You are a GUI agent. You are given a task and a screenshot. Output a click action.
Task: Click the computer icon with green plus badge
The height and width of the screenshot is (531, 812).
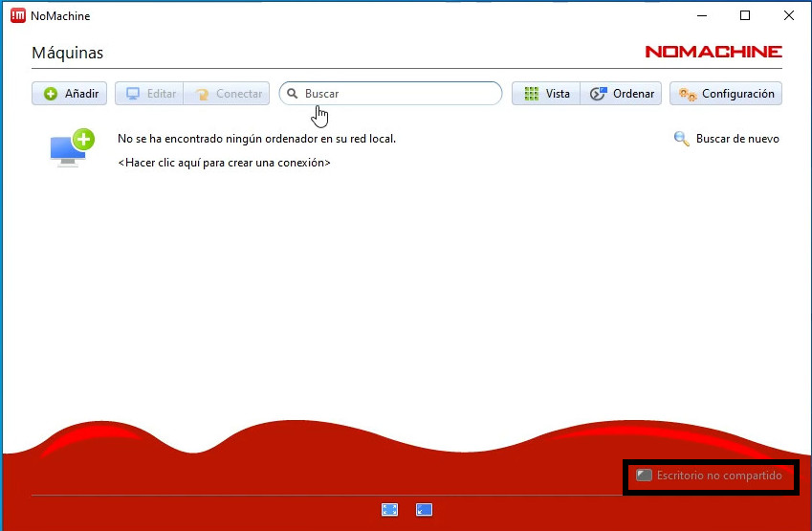coord(73,147)
